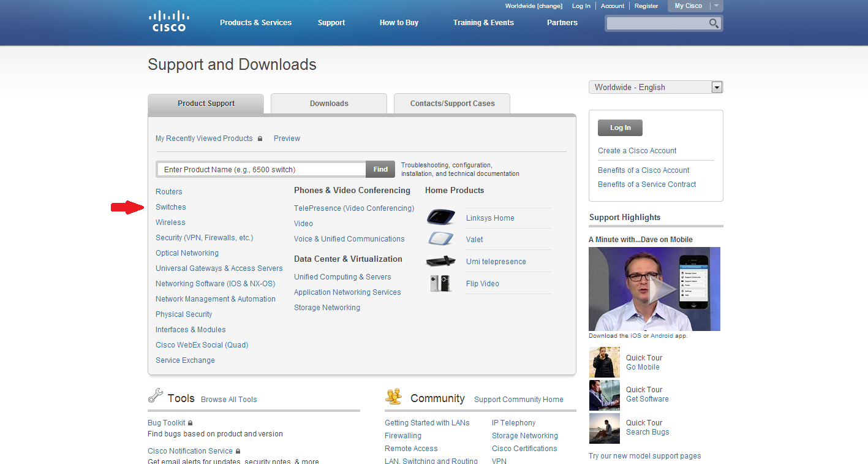Open the Service Exchange link
Screen dimensions: 868x464
(x=185, y=360)
